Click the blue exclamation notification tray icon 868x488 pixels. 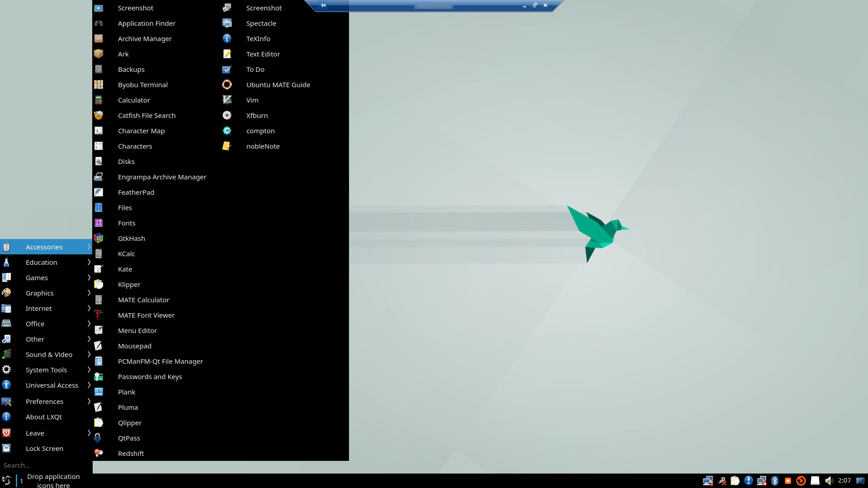[749, 481]
